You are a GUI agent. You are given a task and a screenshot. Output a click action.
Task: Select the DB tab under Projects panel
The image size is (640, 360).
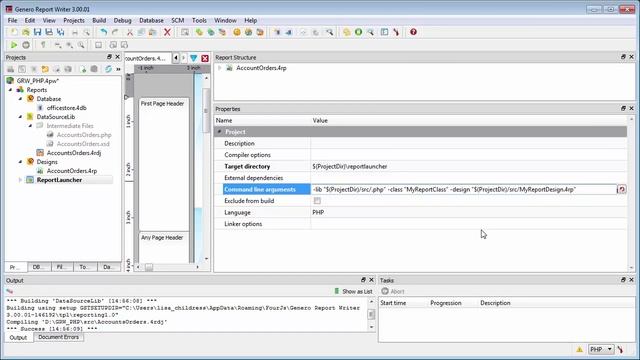tap(38, 267)
